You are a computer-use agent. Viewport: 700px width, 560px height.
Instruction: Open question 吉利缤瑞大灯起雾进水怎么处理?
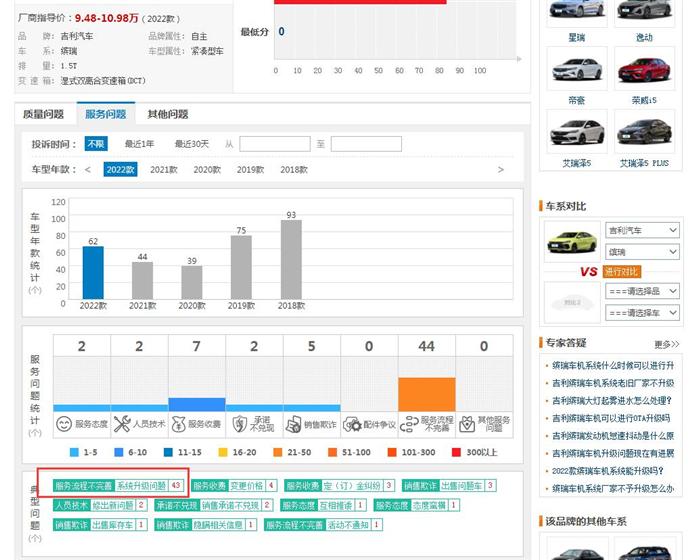click(612, 401)
